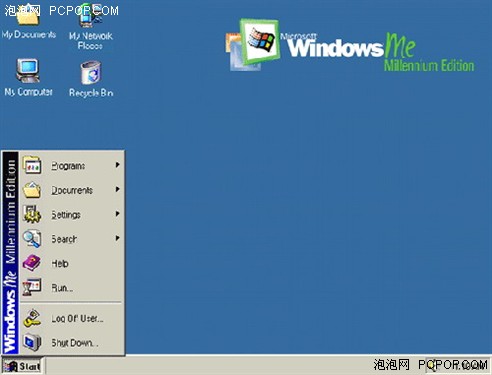Viewport: 492px width, 375px height.
Task: Click the My Documents label text
Action: point(29,34)
